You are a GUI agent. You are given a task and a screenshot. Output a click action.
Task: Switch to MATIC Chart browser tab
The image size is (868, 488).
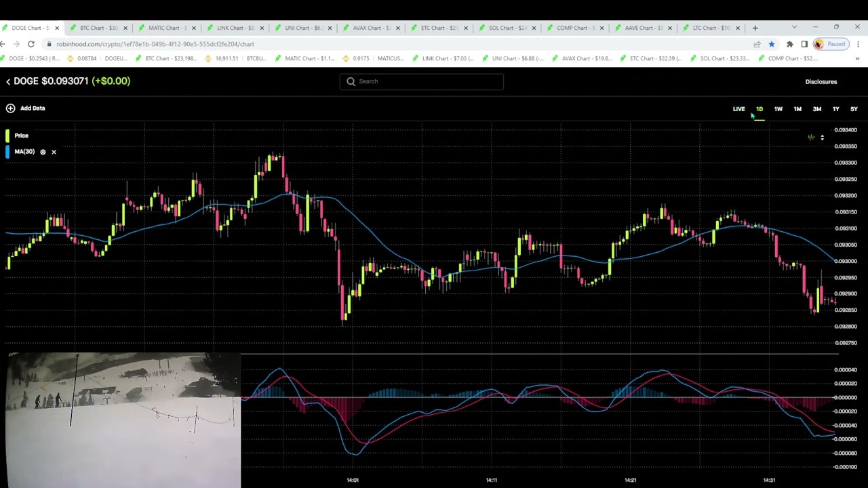pyautogui.click(x=167, y=28)
